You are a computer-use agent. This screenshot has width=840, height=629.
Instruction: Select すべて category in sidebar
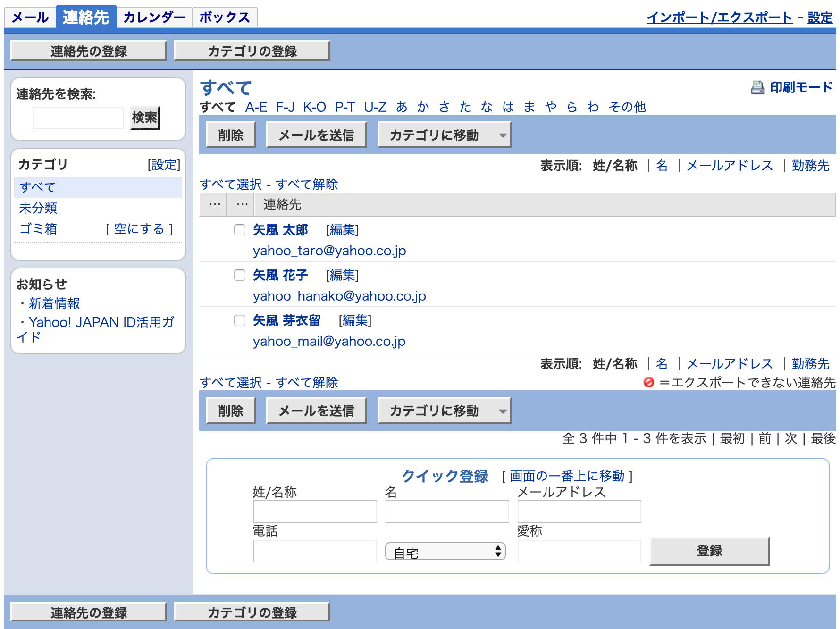(98, 187)
